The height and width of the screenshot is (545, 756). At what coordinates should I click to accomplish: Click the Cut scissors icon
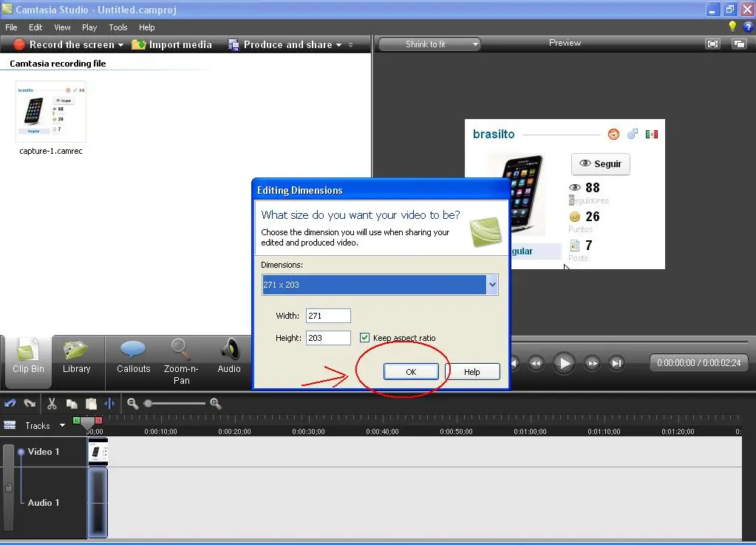click(x=52, y=403)
